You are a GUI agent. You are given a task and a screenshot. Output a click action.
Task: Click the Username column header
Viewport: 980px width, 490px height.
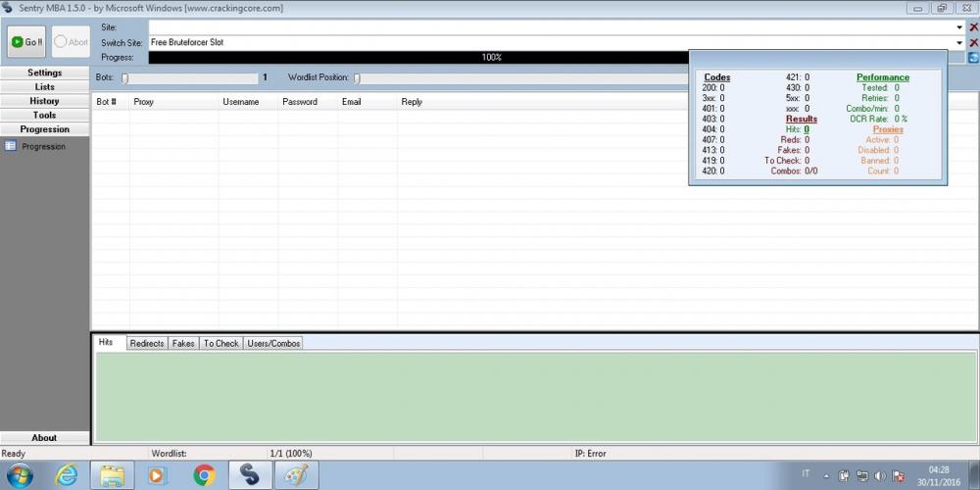coord(248,101)
